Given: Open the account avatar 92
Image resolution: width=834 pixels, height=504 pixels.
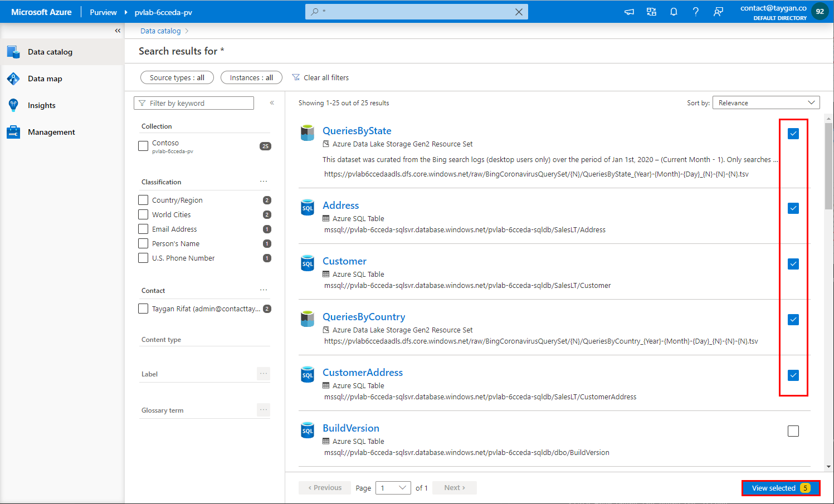Looking at the screenshot, I should pyautogui.click(x=820, y=12).
